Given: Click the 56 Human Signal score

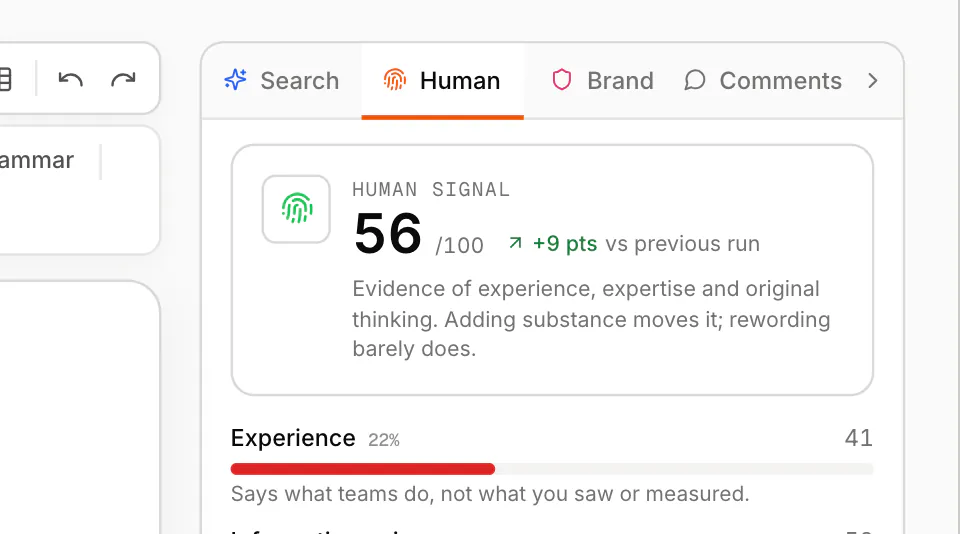Looking at the screenshot, I should 388,234.
